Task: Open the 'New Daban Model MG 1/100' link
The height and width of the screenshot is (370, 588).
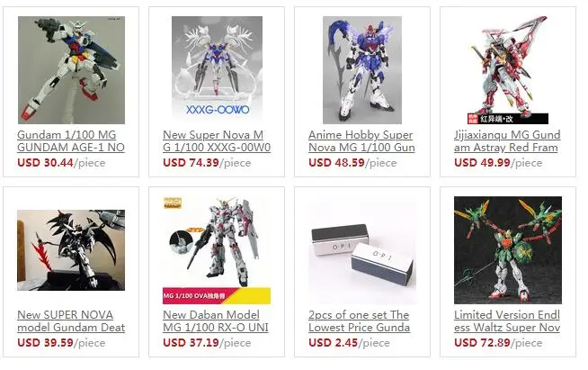Action: (216, 320)
